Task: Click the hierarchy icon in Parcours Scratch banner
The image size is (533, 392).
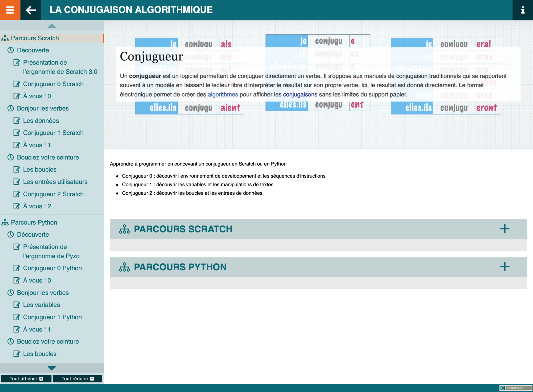Action: pos(124,229)
